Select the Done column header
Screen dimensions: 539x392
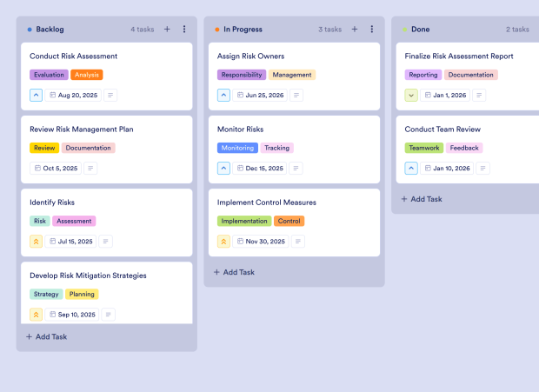click(x=422, y=30)
